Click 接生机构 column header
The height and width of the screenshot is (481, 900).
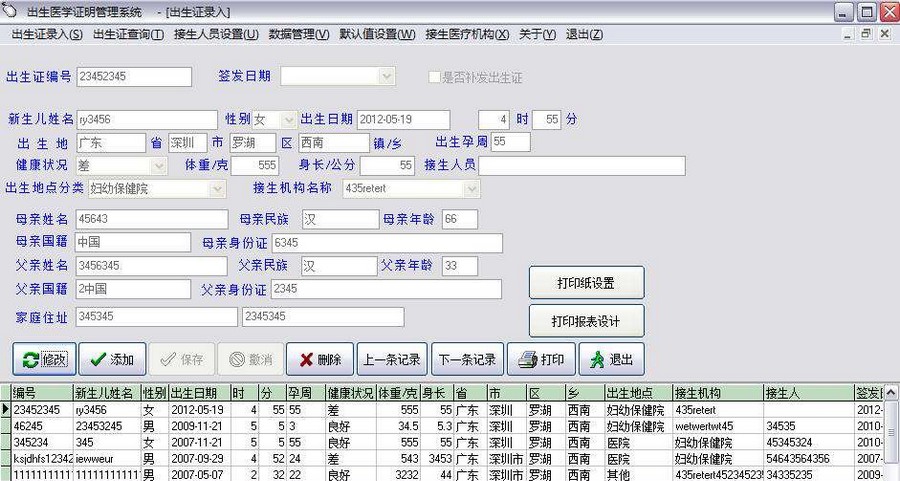click(717, 393)
